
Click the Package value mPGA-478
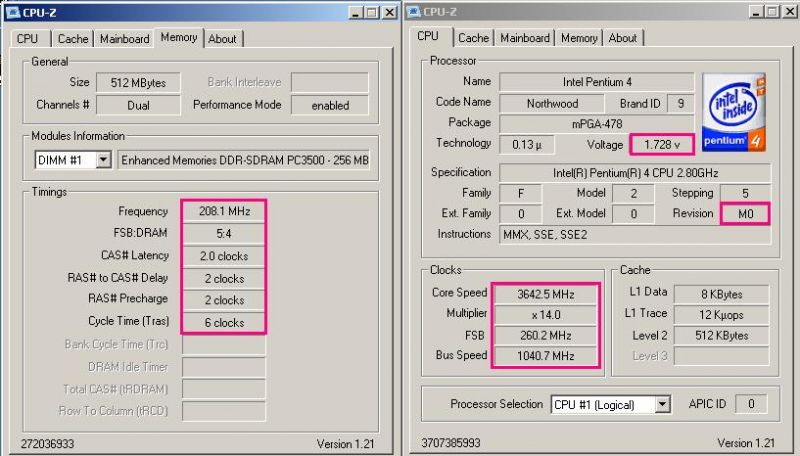pyautogui.click(x=597, y=124)
